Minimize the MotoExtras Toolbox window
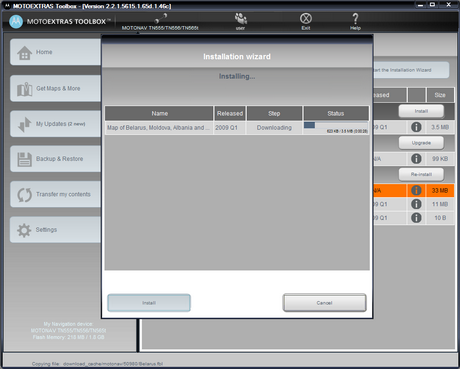This screenshot has height=369, width=460. click(x=421, y=5)
